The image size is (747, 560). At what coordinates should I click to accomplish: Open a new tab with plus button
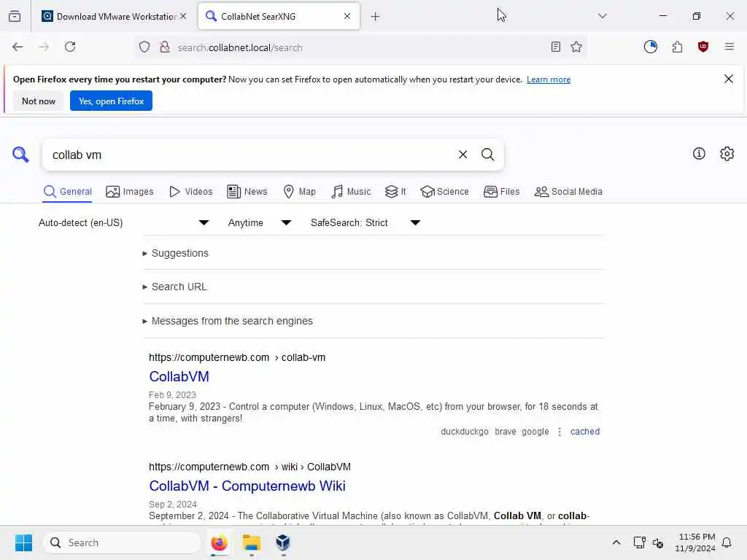point(376,16)
